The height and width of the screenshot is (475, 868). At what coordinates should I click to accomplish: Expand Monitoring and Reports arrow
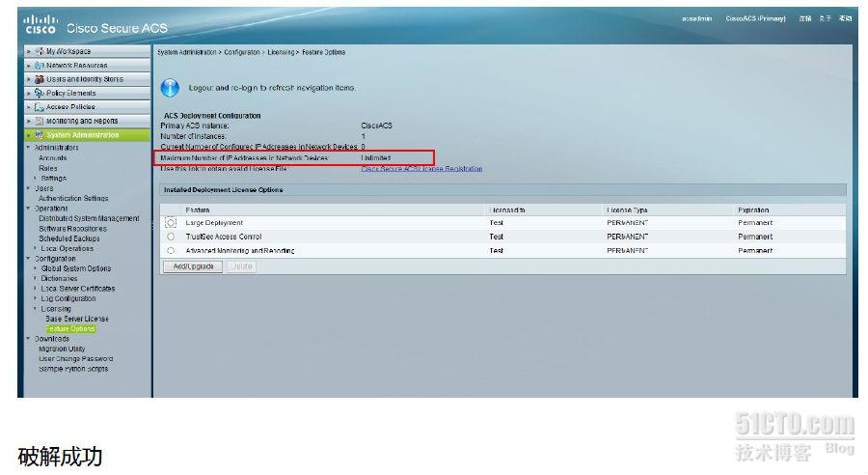[29, 121]
